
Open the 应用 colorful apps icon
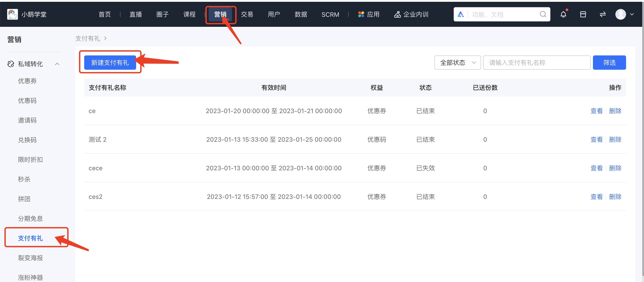pyautogui.click(x=361, y=15)
